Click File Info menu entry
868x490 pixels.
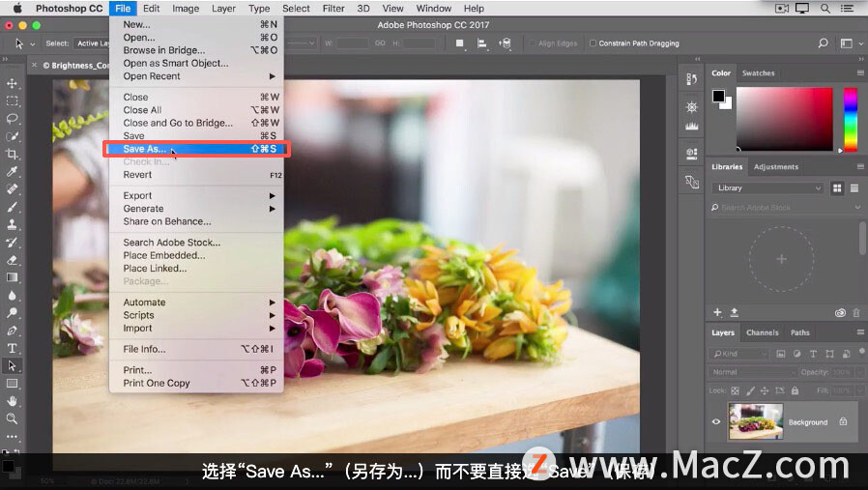pos(197,349)
